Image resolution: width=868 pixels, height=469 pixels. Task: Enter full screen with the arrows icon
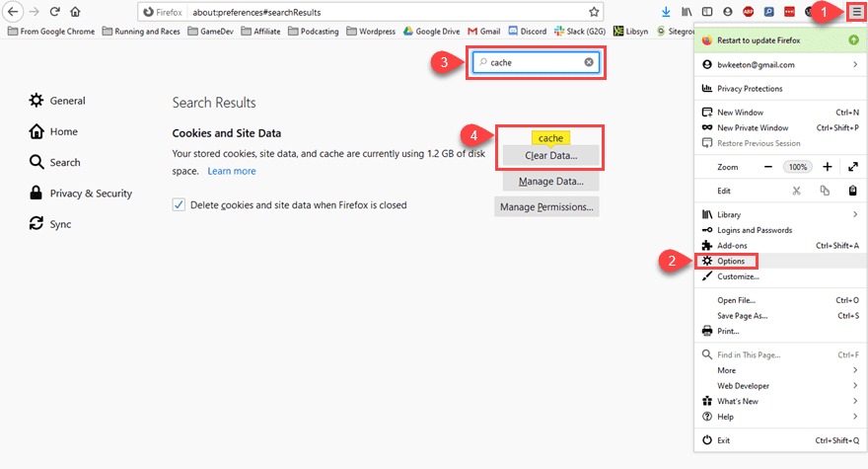[x=853, y=167]
